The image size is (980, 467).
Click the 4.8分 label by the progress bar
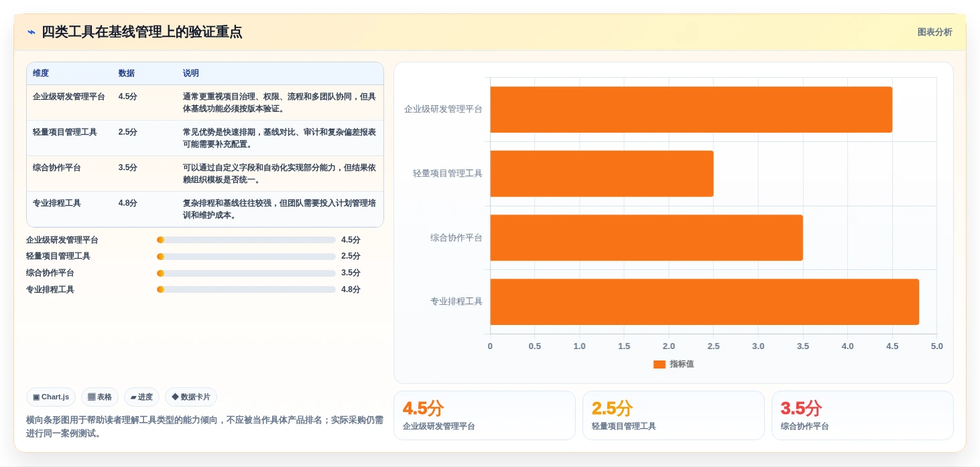pyautogui.click(x=351, y=289)
